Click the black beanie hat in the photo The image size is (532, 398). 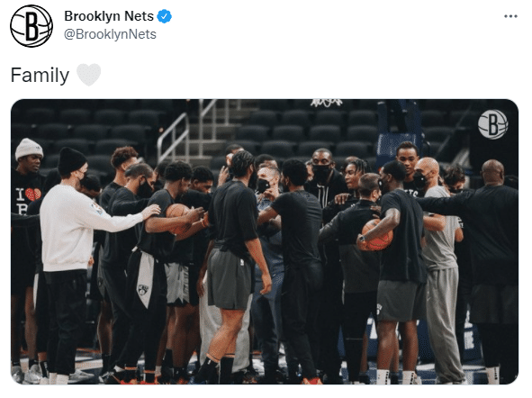(x=71, y=161)
